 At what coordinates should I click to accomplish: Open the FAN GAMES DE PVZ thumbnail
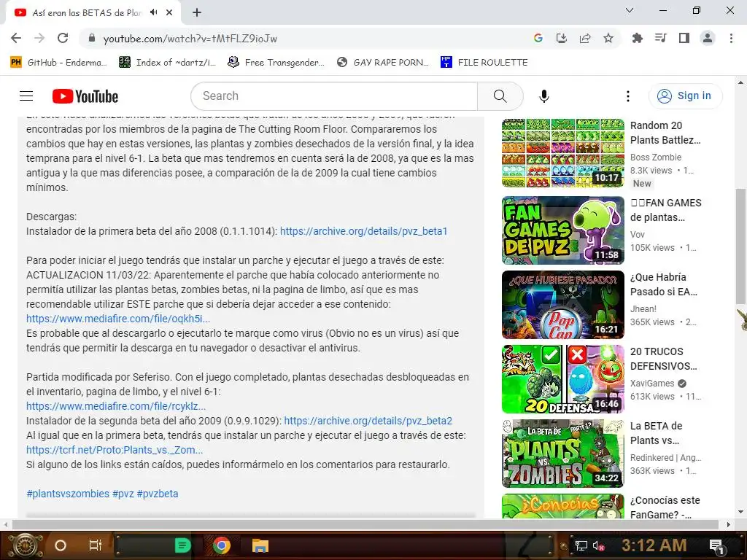562,230
